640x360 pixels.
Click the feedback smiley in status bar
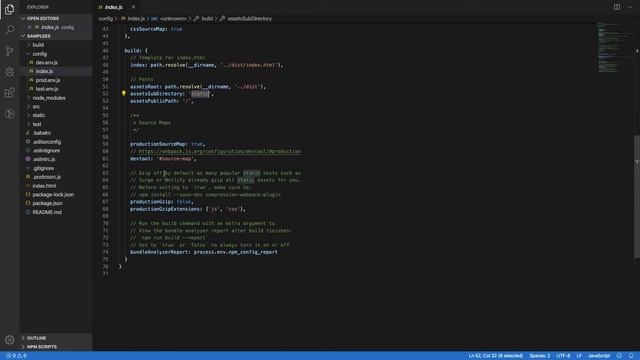(619, 356)
